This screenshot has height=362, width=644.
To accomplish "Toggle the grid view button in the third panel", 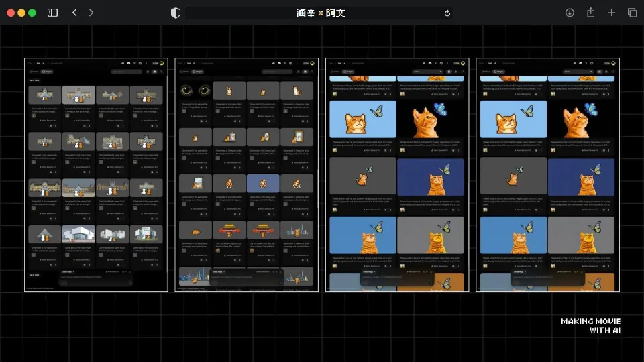I will (449, 71).
